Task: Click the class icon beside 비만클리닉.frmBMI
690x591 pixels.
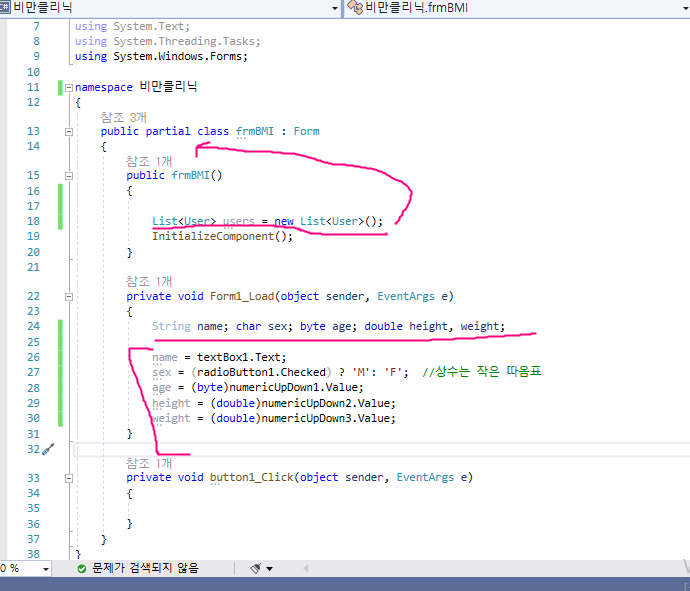Action: click(355, 7)
